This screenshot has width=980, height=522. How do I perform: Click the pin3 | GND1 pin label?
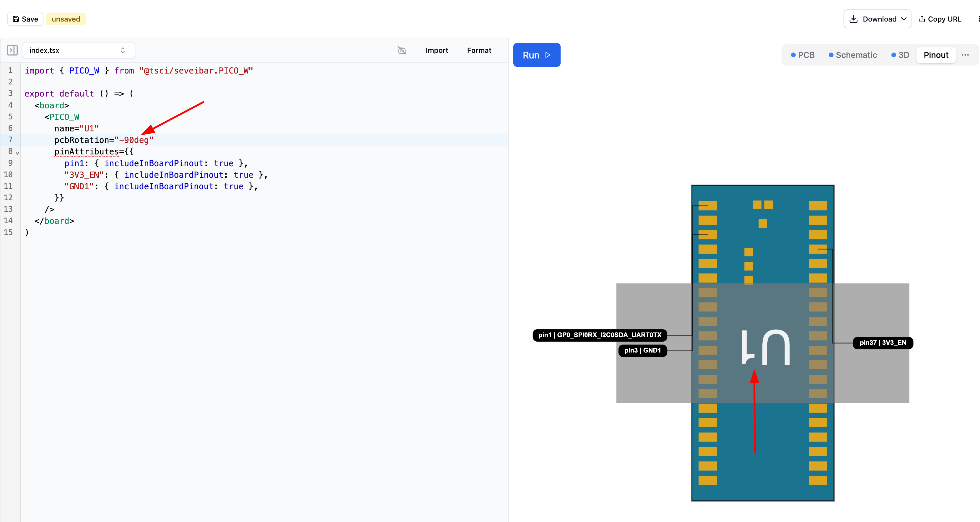click(x=642, y=350)
